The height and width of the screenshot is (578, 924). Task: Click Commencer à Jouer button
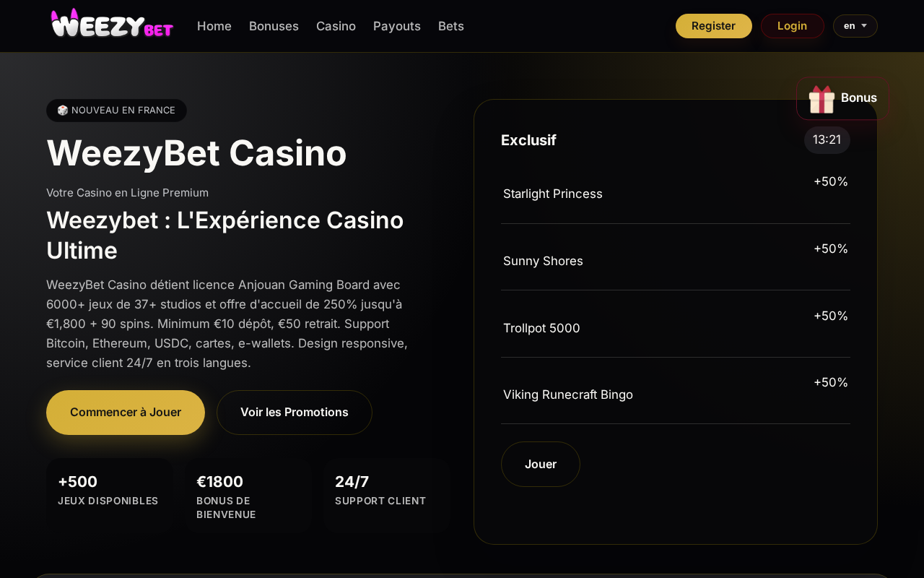pos(126,413)
